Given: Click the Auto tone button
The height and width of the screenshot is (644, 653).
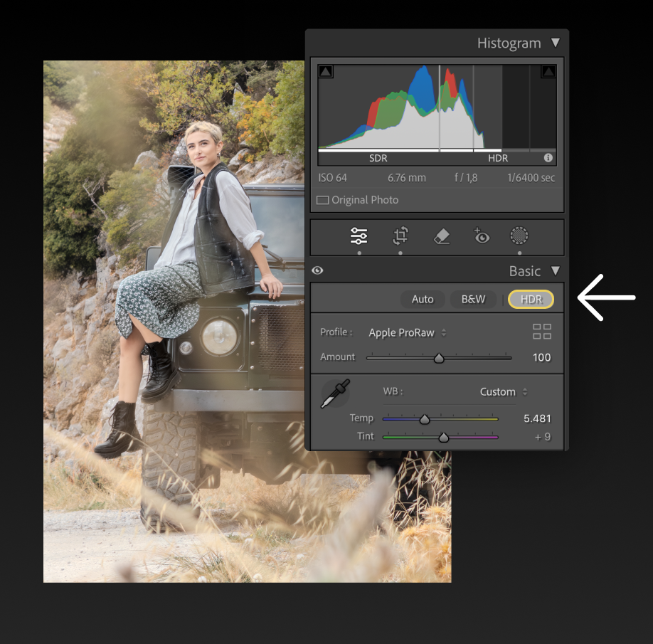Looking at the screenshot, I should click(423, 299).
